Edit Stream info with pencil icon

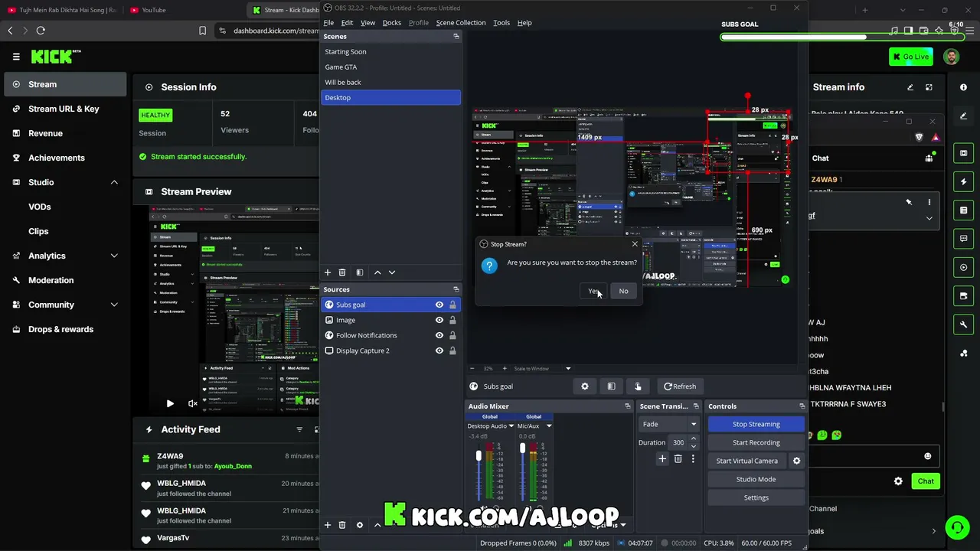tap(910, 87)
